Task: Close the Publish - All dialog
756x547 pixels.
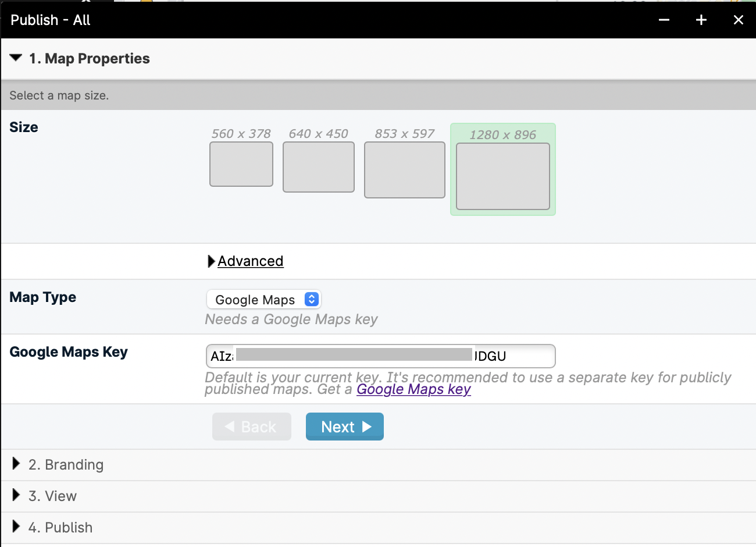Action: point(739,20)
